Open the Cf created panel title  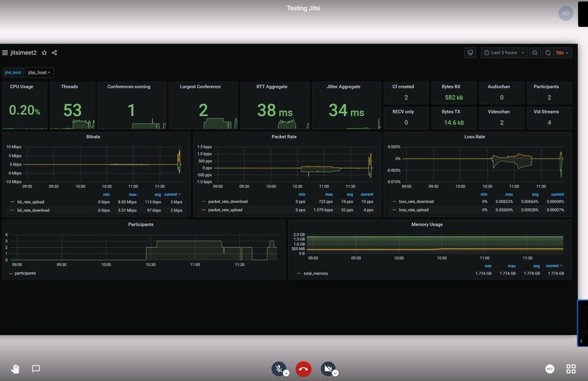403,87
